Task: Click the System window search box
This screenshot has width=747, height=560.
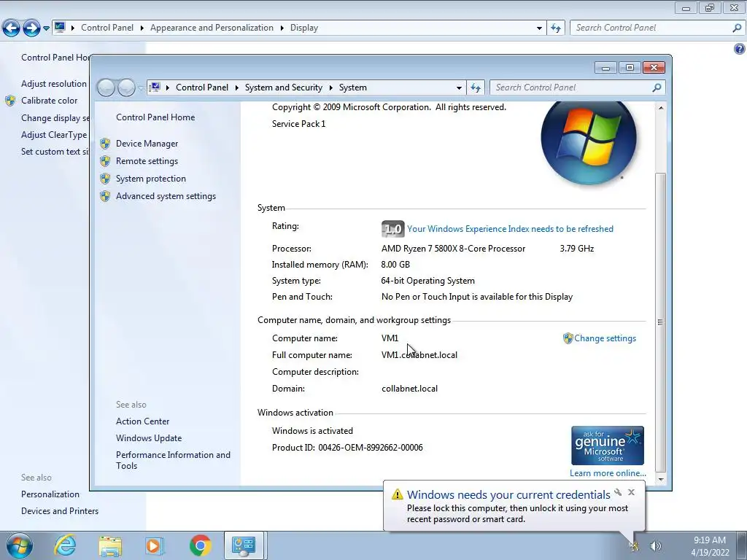Action: (572, 87)
